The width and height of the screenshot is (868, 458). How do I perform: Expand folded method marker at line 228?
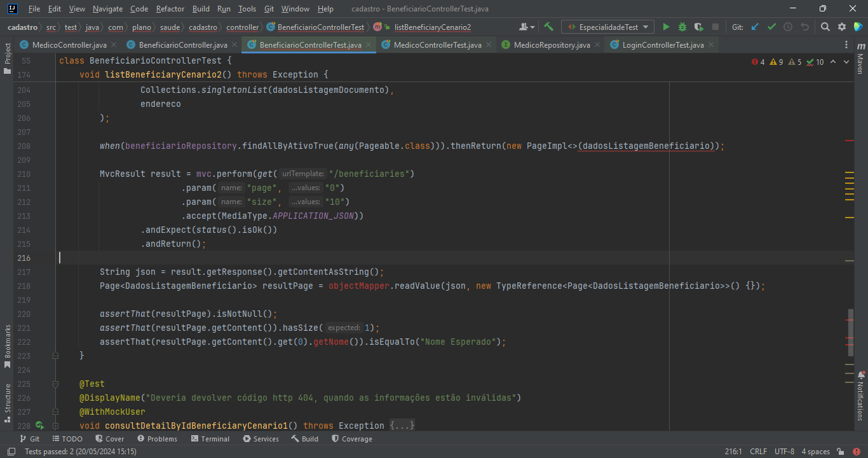[x=55, y=426]
